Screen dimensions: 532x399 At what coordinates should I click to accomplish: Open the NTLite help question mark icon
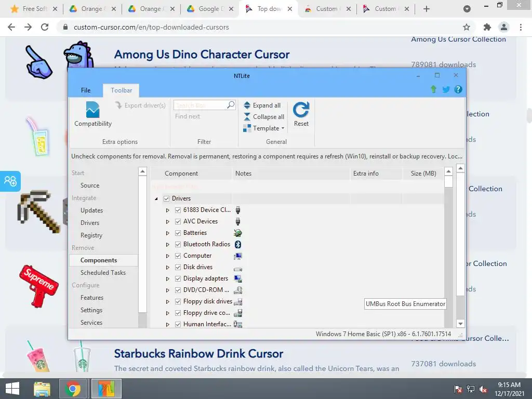point(458,89)
